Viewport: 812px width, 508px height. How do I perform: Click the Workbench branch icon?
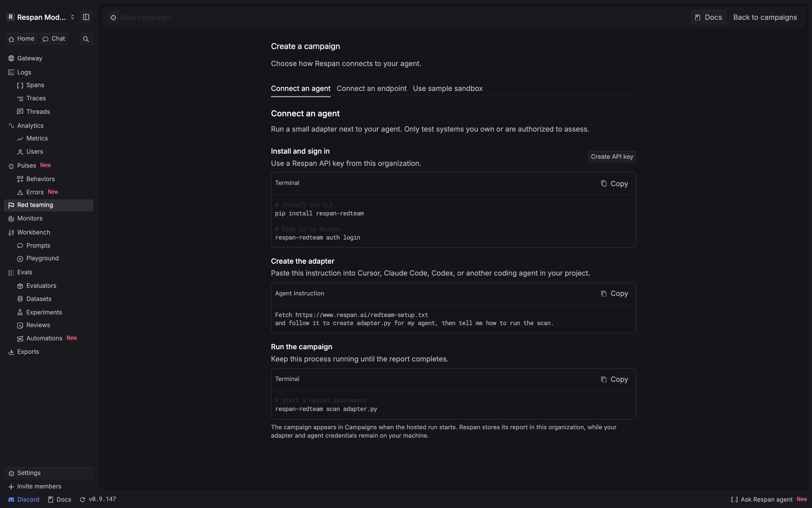11,232
